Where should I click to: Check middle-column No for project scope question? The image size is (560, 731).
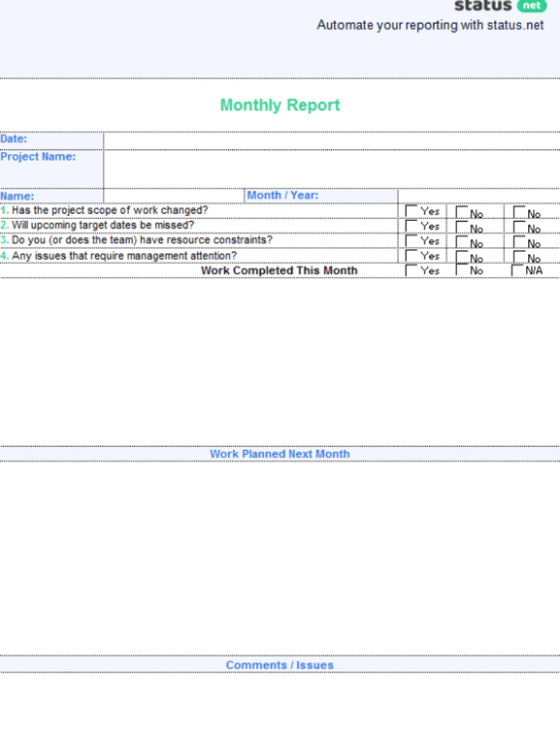[x=462, y=212]
